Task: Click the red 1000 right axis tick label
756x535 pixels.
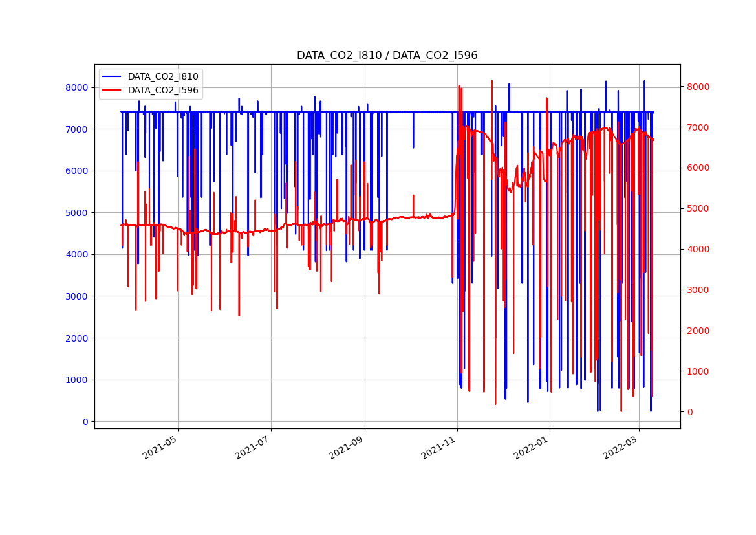Action: pos(697,371)
